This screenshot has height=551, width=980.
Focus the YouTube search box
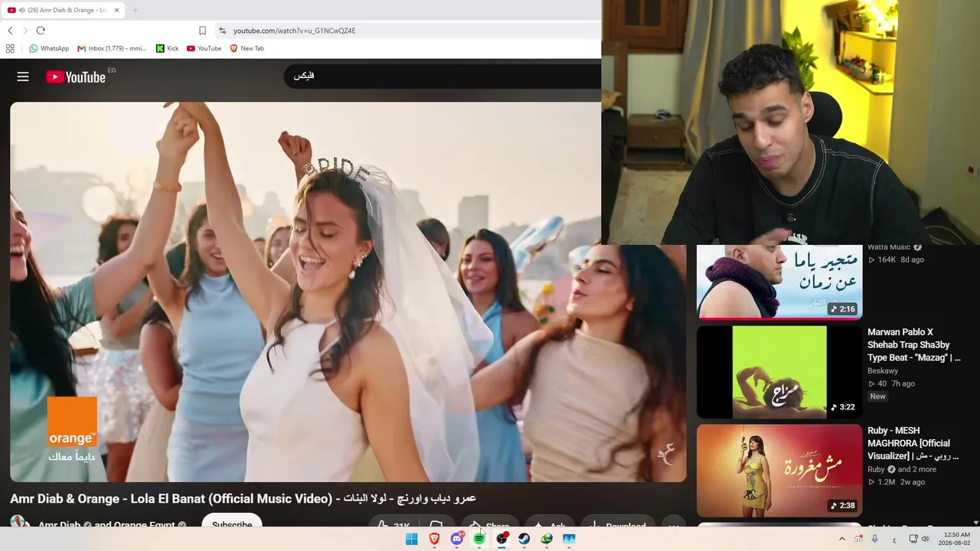pyautogui.click(x=443, y=76)
